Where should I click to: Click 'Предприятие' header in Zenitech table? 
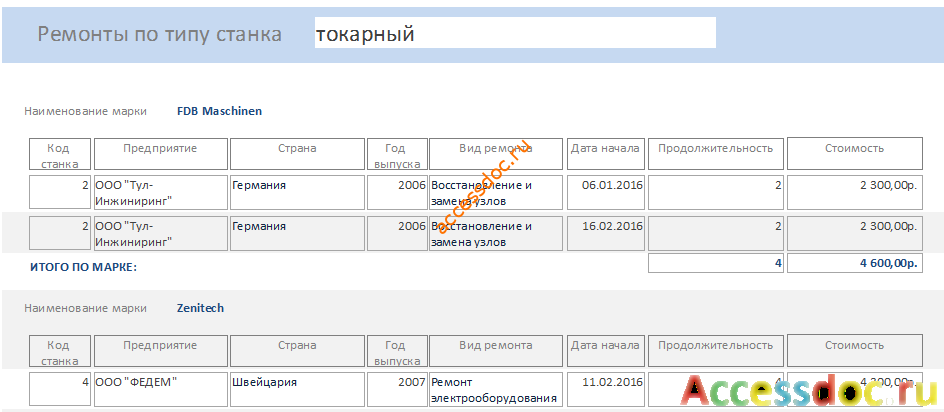161,351
